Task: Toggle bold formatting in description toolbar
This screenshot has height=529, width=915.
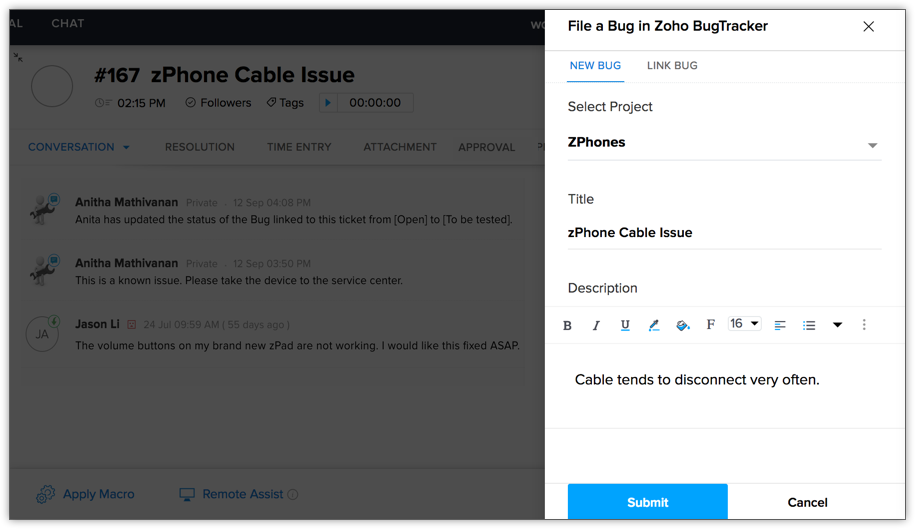Action: click(x=568, y=325)
